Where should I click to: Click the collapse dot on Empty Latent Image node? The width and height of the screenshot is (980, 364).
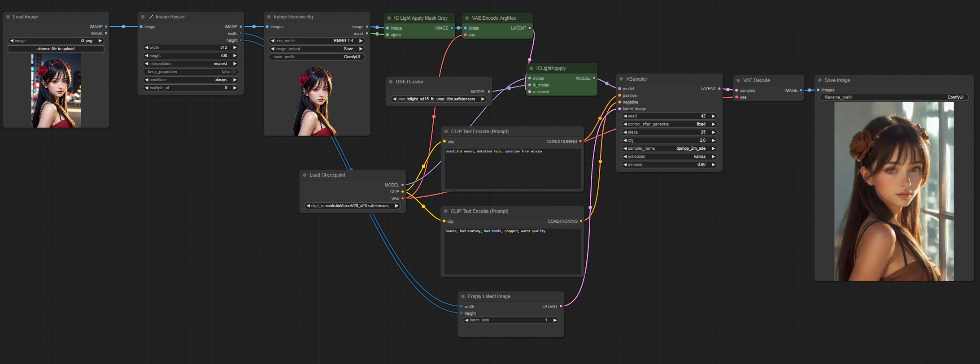tap(463, 297)
